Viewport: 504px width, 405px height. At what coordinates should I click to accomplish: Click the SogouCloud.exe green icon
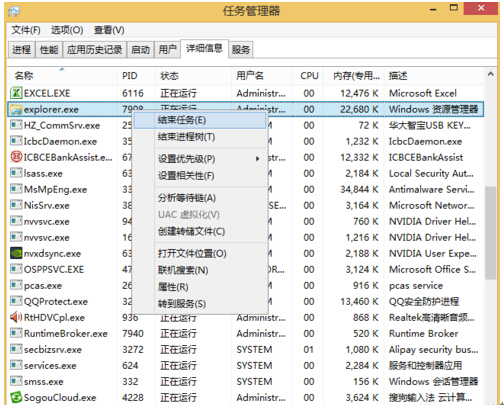(16, 397)
